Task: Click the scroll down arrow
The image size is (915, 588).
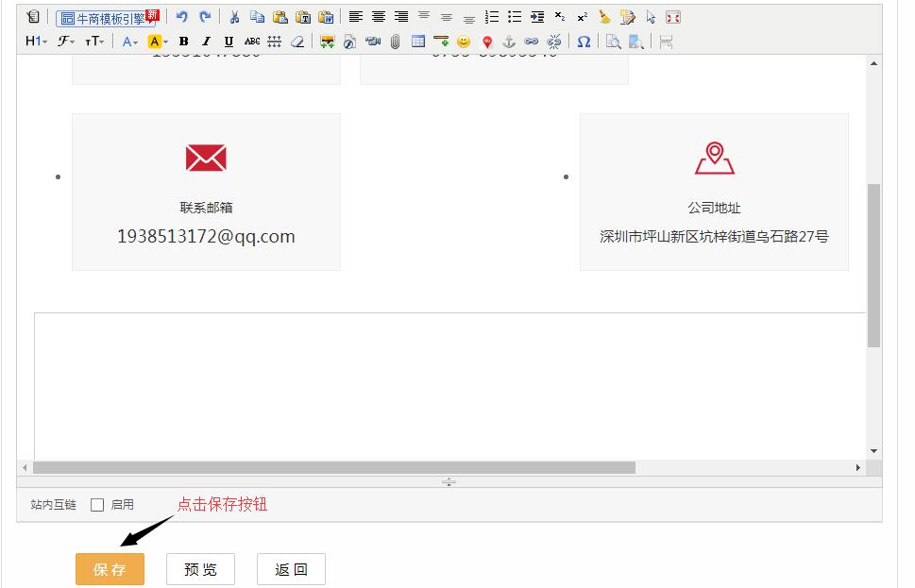Action: 873,451
